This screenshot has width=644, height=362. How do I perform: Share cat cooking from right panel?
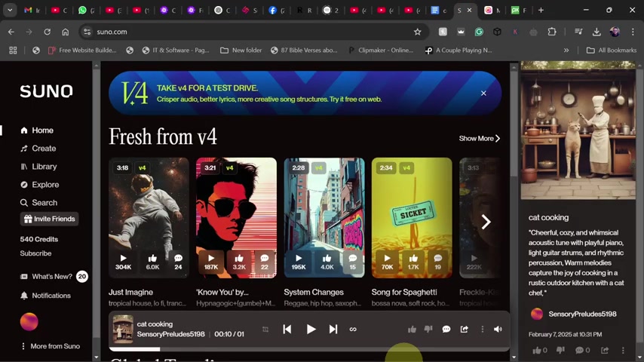point(605,350)
